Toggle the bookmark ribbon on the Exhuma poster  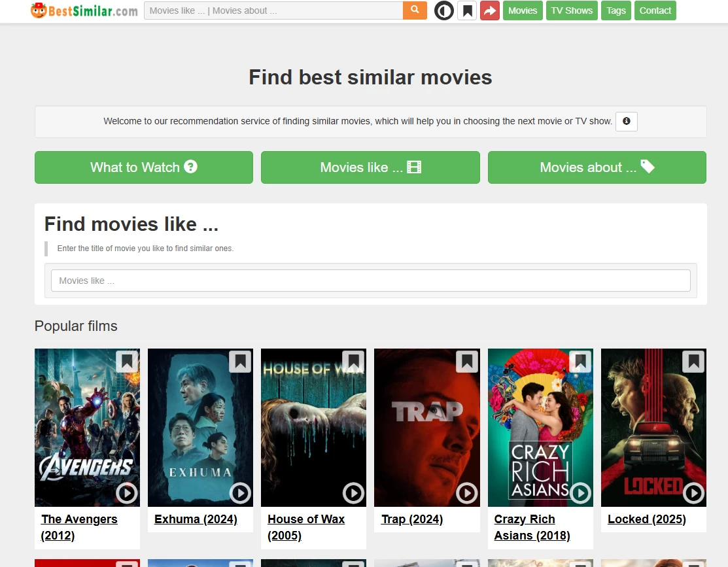(239, 361)
